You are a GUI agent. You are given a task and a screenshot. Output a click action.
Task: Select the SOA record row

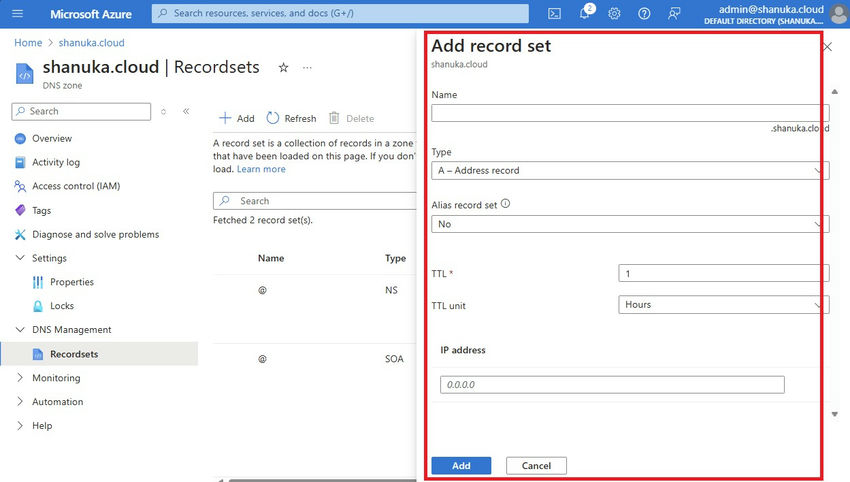click(314, 359)
